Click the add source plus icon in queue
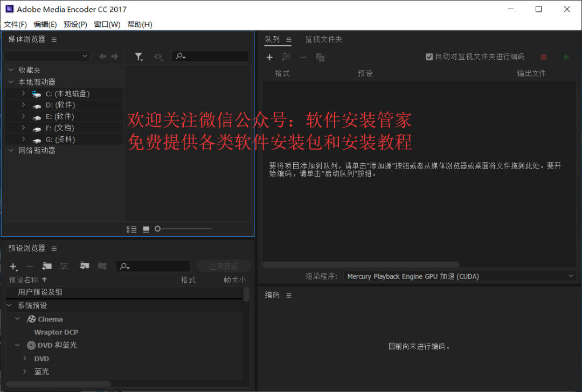 coord(270,57)
